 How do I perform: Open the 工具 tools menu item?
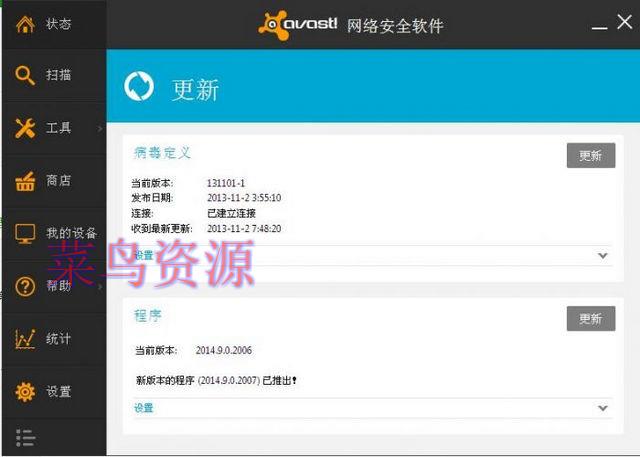pyautogui.click(x=54, y=128)
